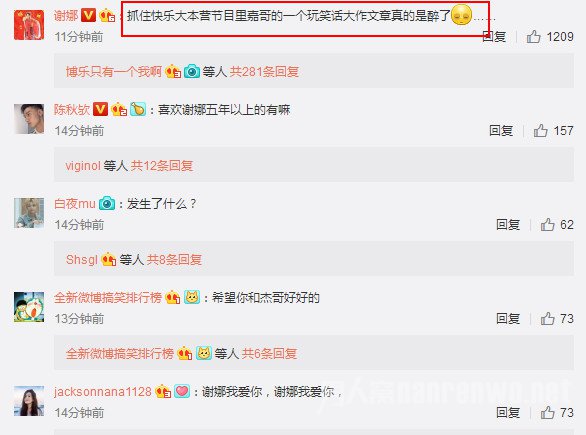Click the pink heart badge of jacksonnana1128
This screenshot has height=435, width=586.
click(x=182, y=391)
